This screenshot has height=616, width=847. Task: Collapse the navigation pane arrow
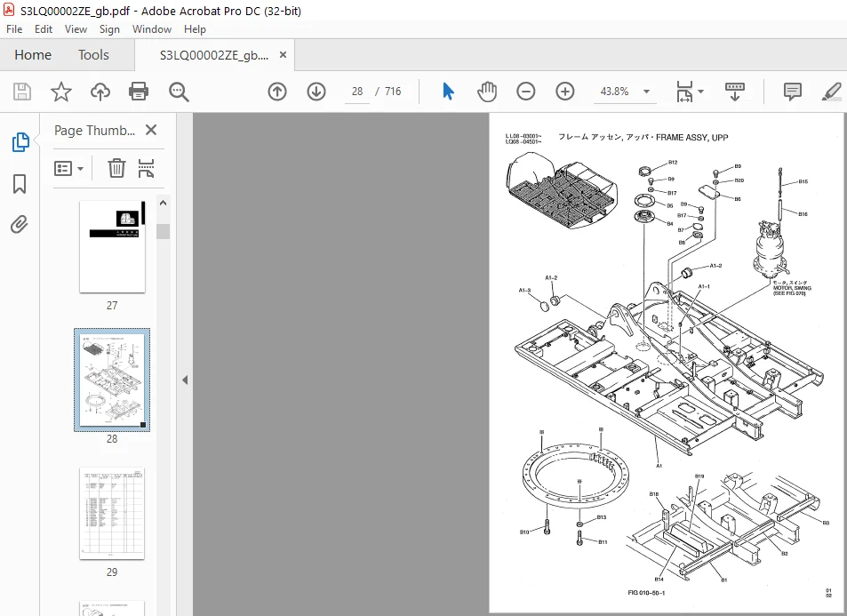185,380
